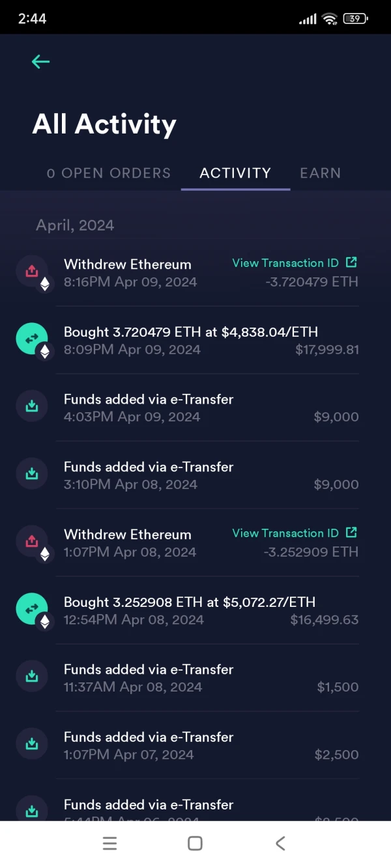Select the Activity tab
391x868 pixels.
tap(235, 173)
